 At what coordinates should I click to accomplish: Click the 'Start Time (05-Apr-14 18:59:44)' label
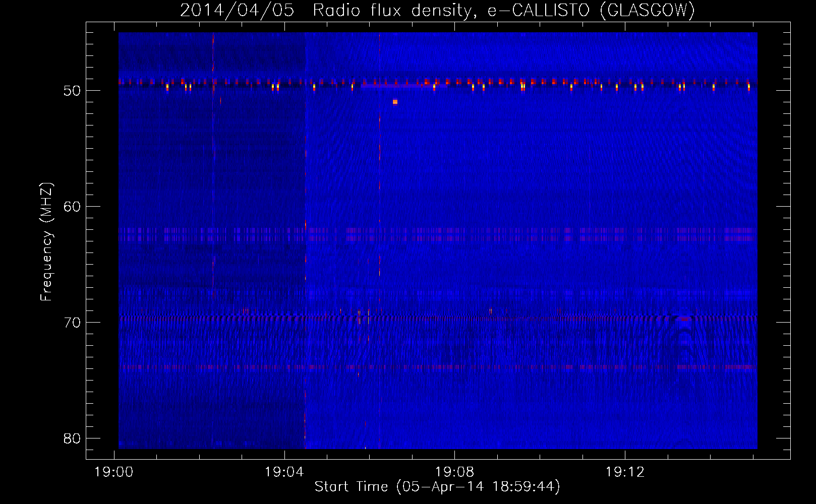[x=437, y=487]
